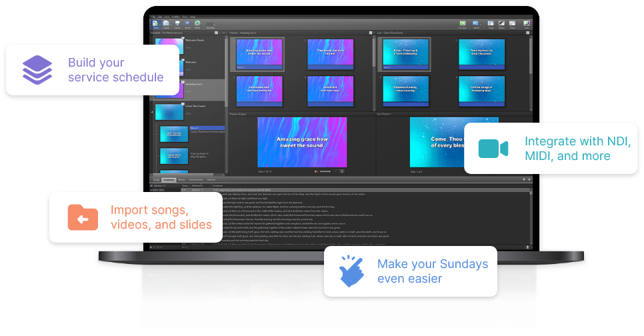Switch to the Presentations tab
The image size is (644, 336).
point(195,179)
